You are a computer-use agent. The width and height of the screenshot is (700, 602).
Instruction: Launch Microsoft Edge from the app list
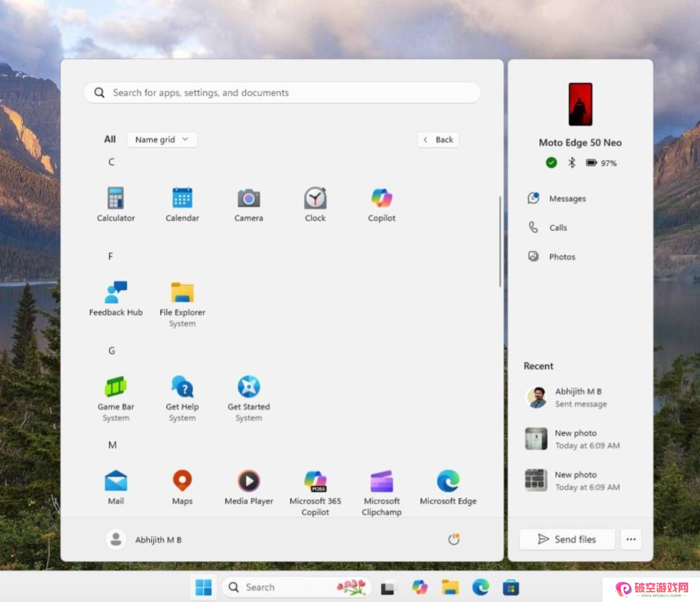tap(448, 487)
